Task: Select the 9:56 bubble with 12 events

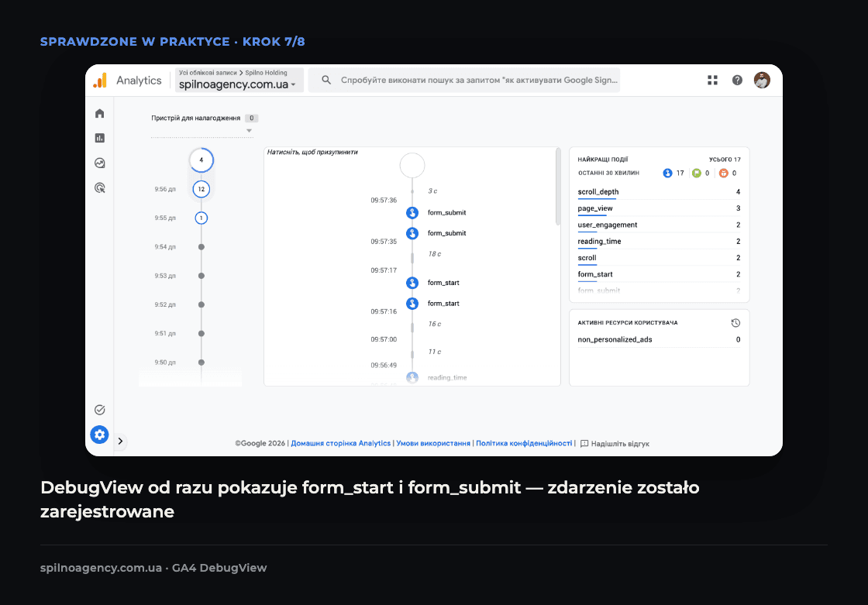Action: (201, 189)
